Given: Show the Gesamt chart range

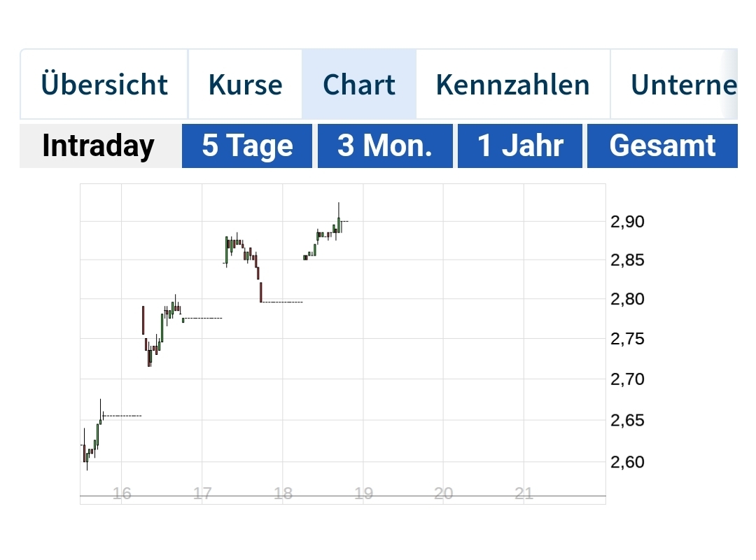Looking at the screenshot, I should (x=662, y=146).
